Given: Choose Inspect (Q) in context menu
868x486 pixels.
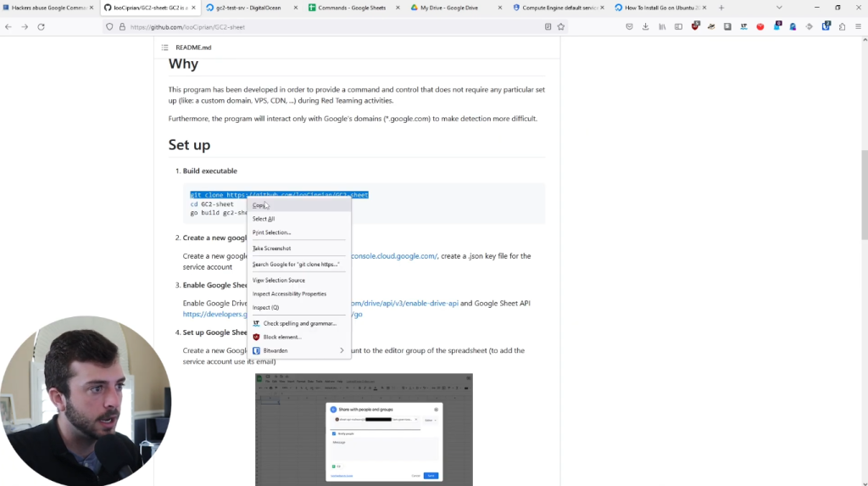Looking at the screenshot, I should click(299, 308).
